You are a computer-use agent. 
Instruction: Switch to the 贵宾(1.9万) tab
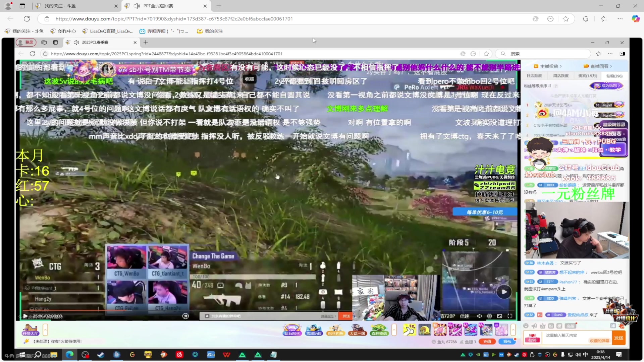click(x=587, y=76)
